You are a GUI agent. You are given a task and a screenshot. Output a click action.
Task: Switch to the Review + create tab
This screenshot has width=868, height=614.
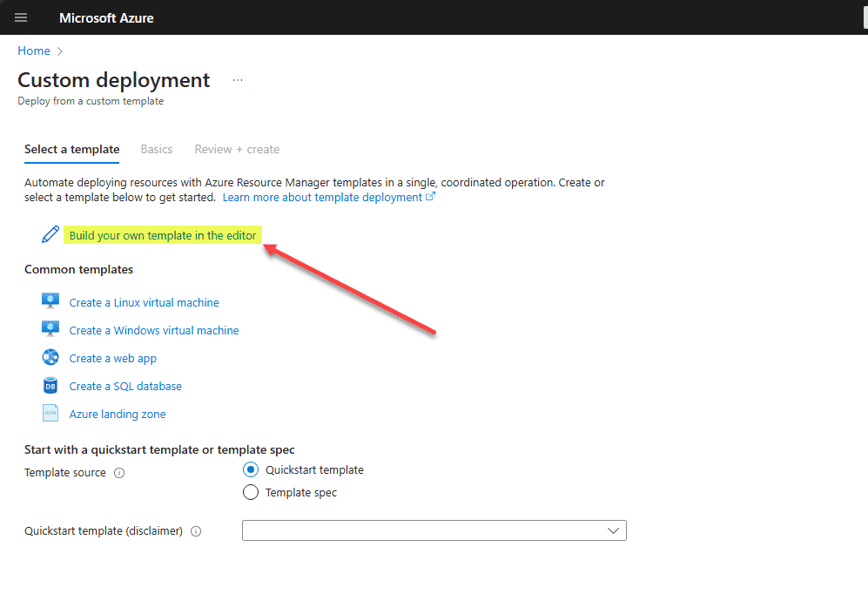tap(237, 150)
